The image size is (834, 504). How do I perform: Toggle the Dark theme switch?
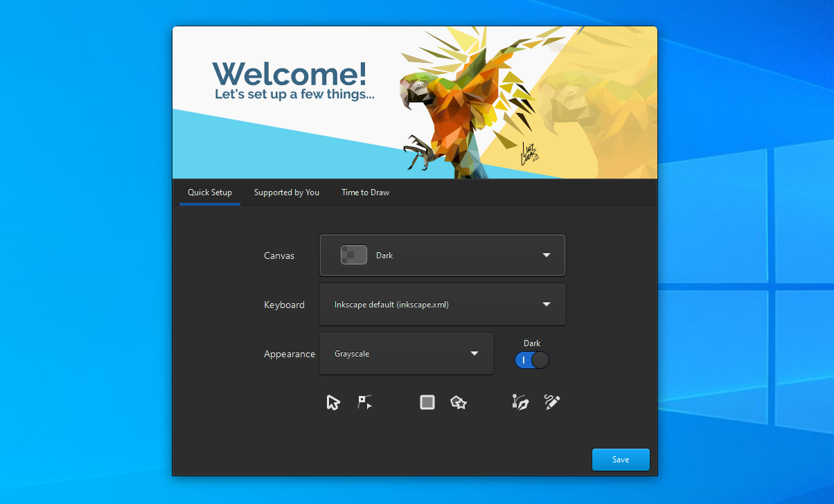[x=532, y=360]
